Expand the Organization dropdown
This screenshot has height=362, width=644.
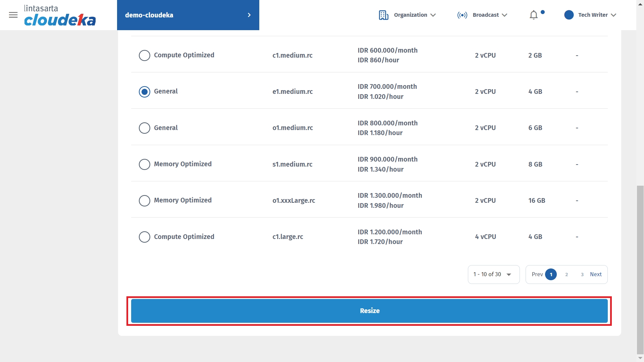pyautogui.click(x=433, y=15)
